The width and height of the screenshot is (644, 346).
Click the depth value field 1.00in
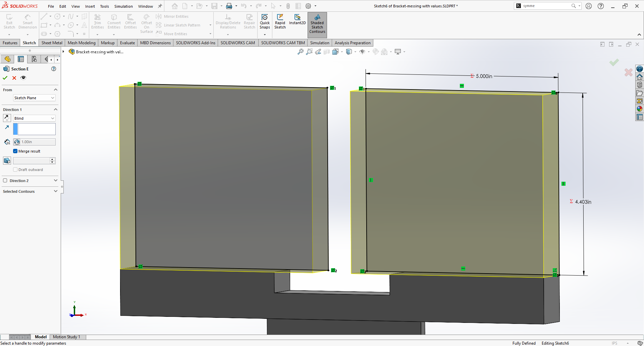[34, 142]
